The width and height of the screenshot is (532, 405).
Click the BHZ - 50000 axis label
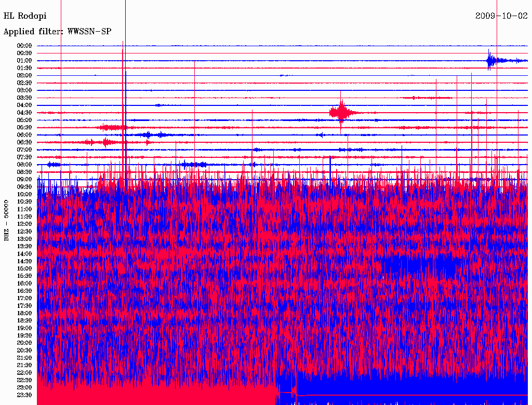(7, 220)
